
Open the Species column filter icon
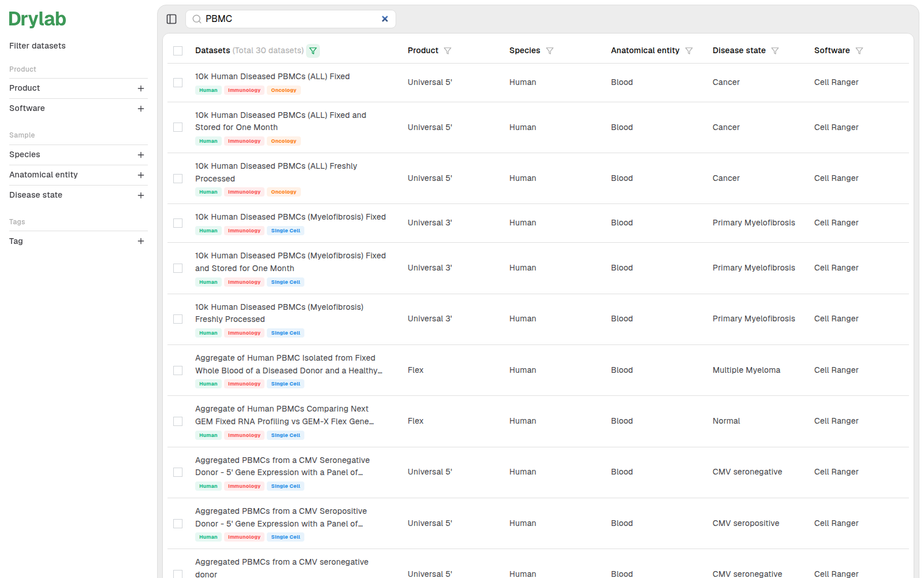coord(550,51)
